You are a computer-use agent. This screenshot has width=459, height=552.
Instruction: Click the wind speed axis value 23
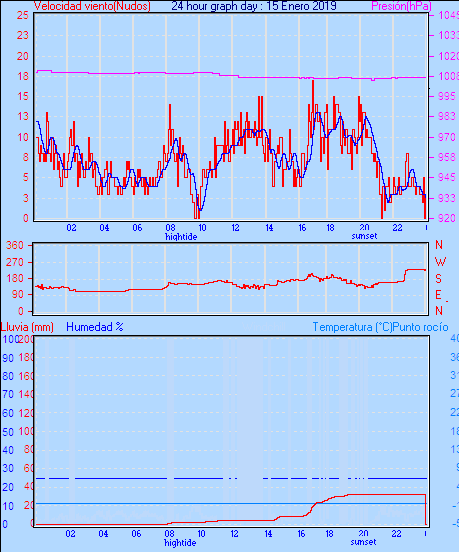point(23,35)
